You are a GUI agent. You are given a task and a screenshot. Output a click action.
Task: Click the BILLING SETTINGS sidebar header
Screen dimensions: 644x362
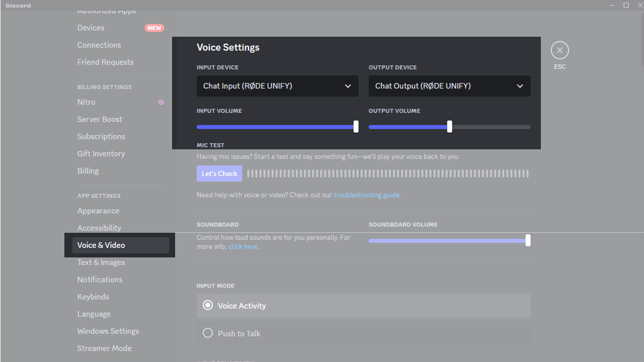coord(105,87)
